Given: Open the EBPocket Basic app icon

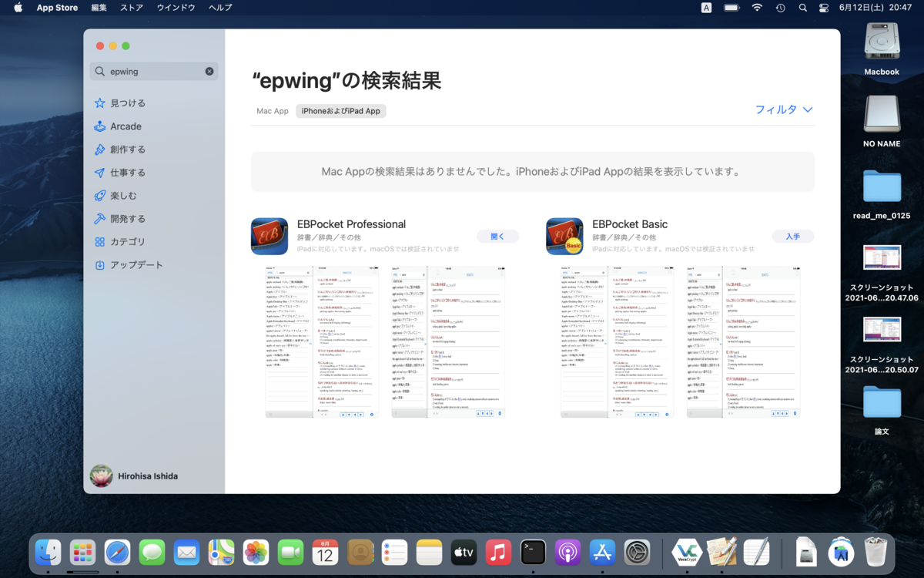Looking at the screenshot, I should tap(564, 236).
